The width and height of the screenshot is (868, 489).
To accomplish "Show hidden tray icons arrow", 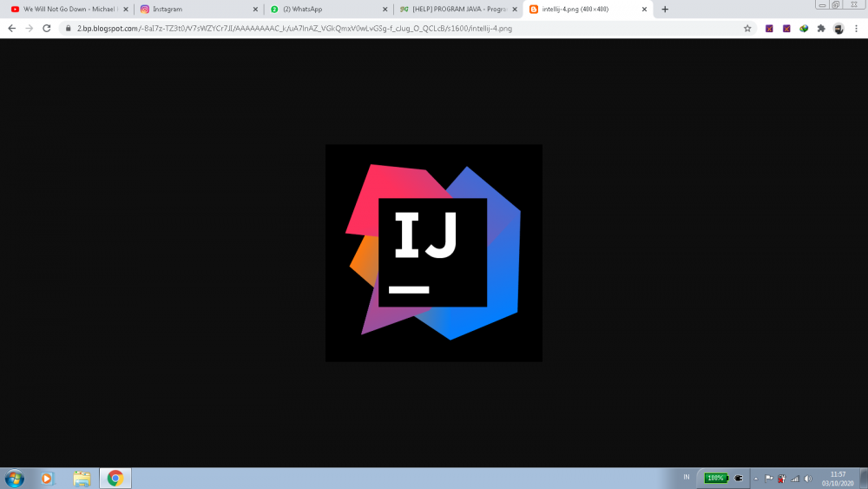I will (x=756, y=479).
